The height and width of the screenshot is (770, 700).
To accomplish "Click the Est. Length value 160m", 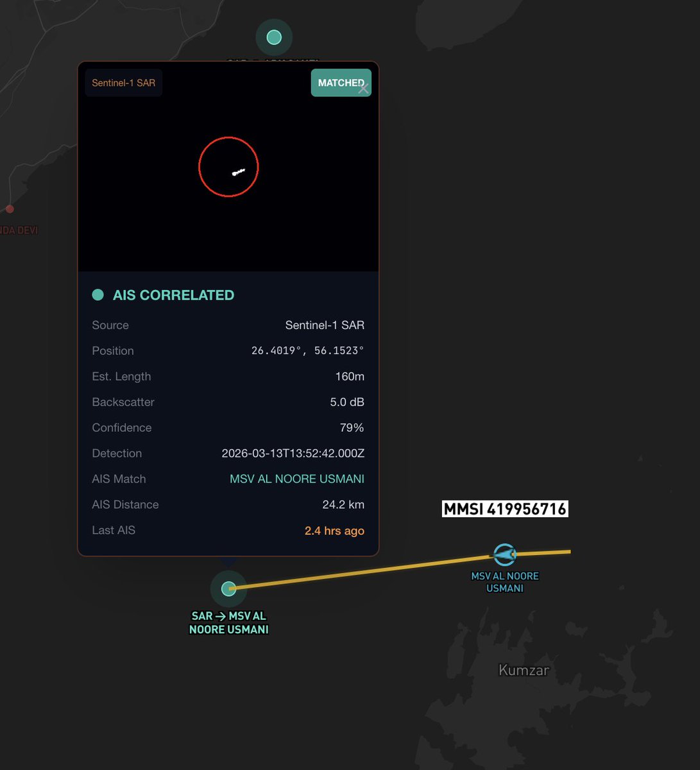I will [x=350, y=376].
